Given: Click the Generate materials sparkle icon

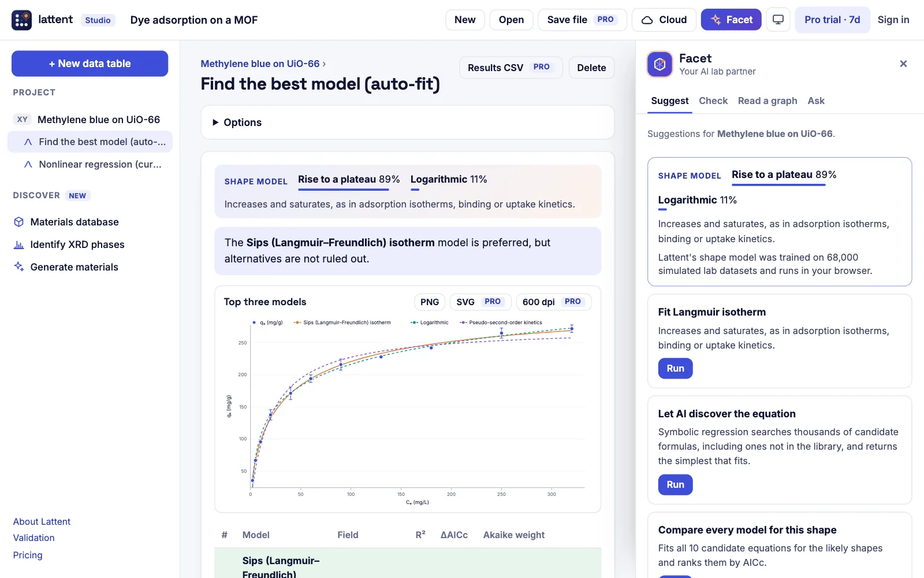Looking at the screenshot, I should pos(19,266).
